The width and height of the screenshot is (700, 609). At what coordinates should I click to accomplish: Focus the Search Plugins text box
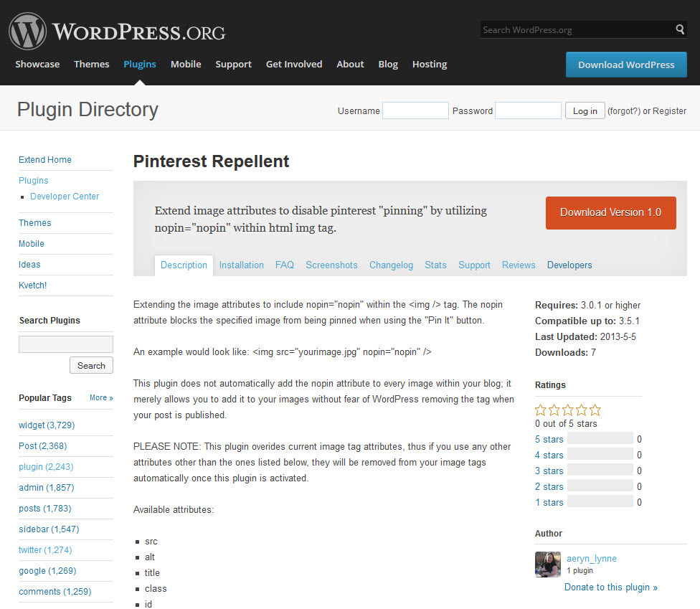(x=66, y=344)
